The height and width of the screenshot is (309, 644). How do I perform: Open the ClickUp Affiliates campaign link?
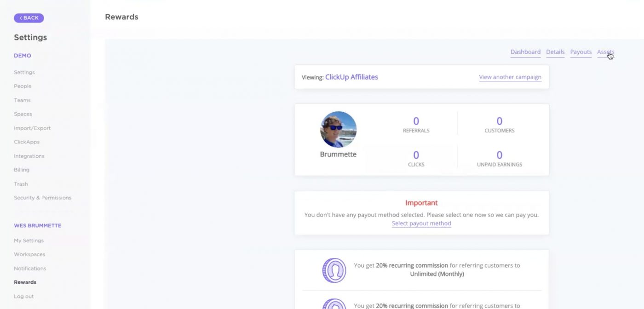point(351,77)
